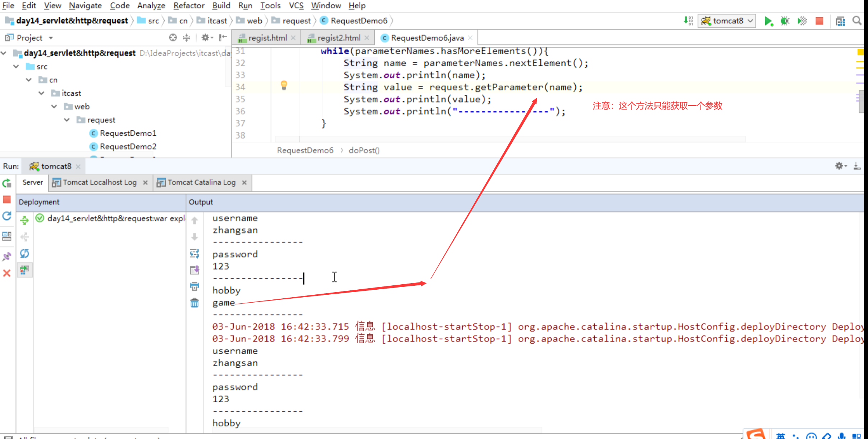This screenshot has height=439, width=868.
Task: Click the Search Everywhere magnifier icon
Action: pos(856,21)
